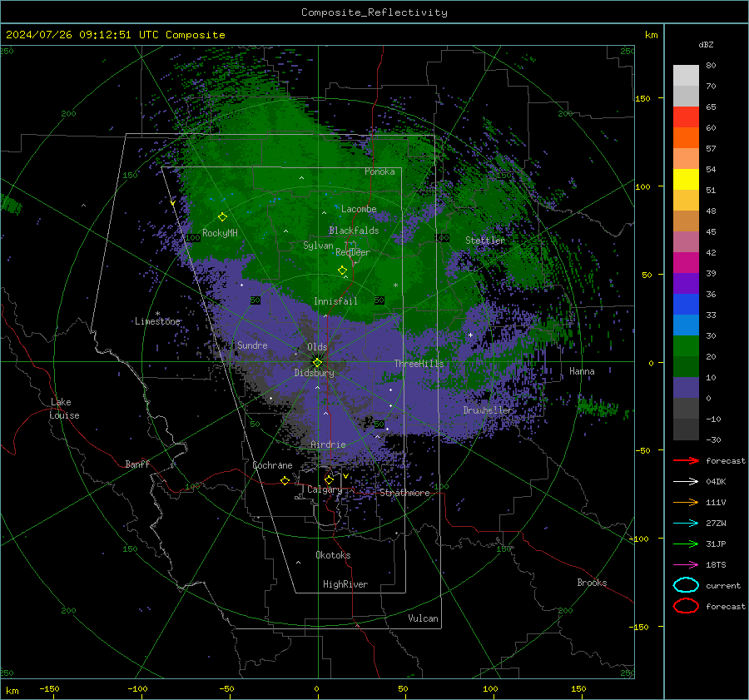
Task: Select the royal blue 33–36 dBZ swatch
Action: (686, 305)
